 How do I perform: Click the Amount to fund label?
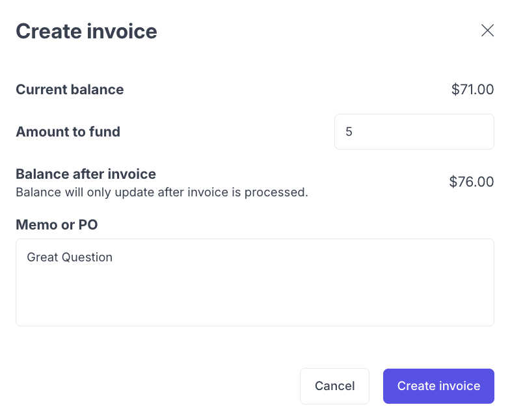tap(68, 132)
